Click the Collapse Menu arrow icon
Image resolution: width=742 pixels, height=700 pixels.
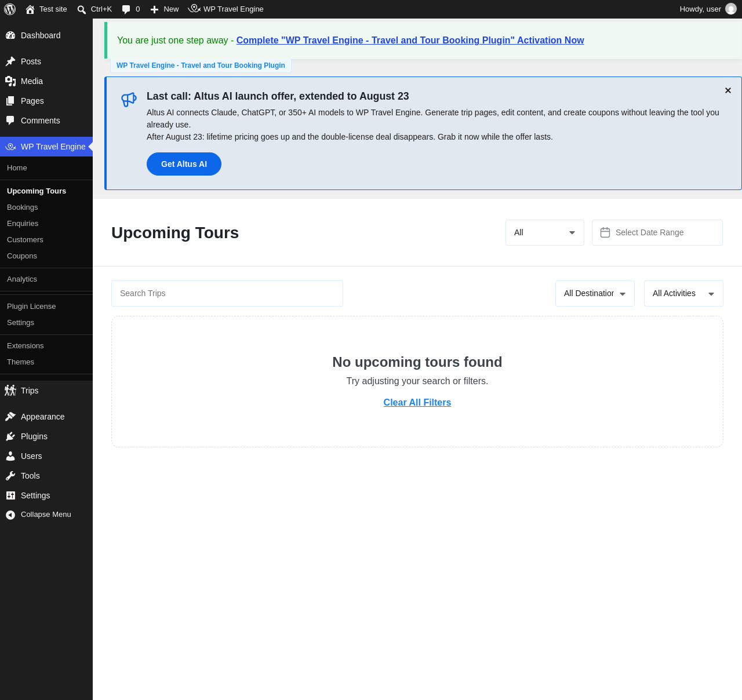pyautogui.click(x=10, y=515)
